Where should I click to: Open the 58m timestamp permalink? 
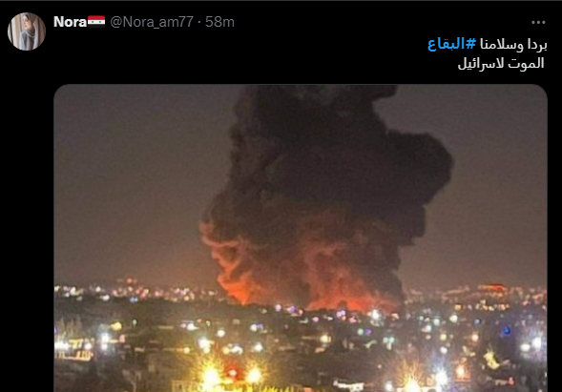click(x=219, y=22)
